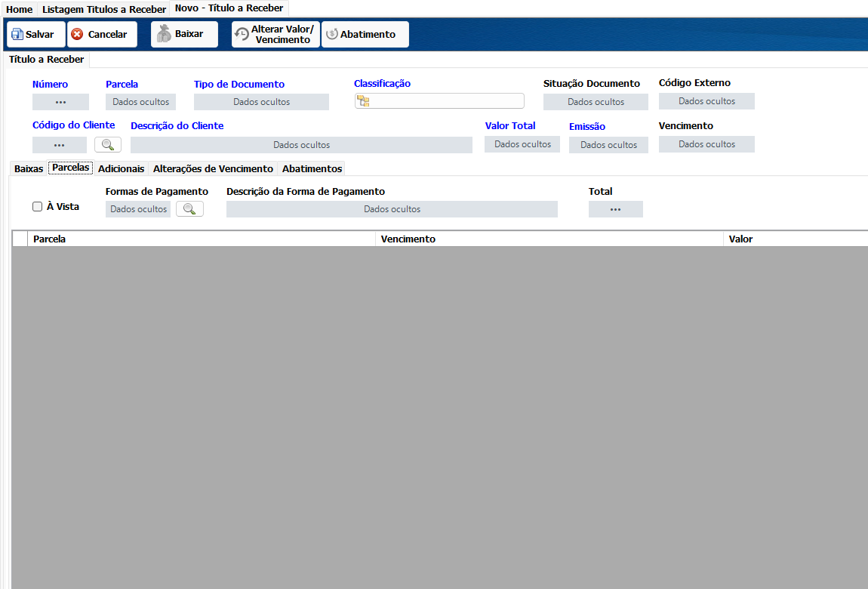Open the Baixas tab
The image size is (868, 589).
pyautogui.click(x=29, y=169)
